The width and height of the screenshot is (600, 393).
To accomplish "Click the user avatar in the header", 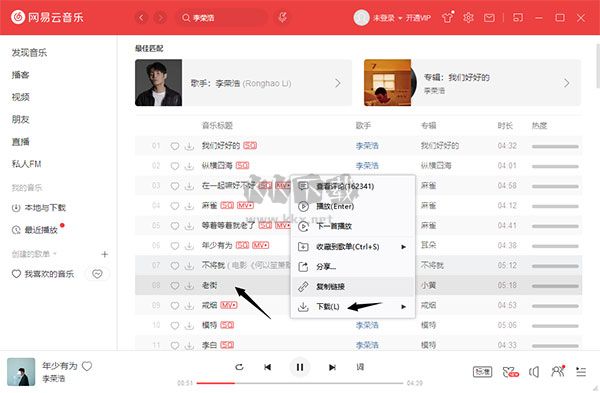I will (x=361, y=18).
